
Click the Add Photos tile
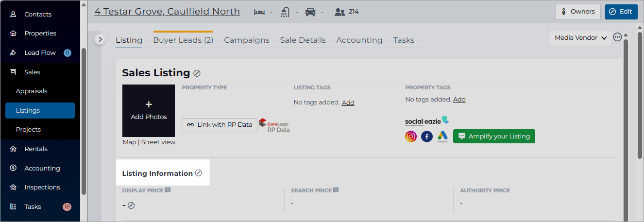point(149,111)
